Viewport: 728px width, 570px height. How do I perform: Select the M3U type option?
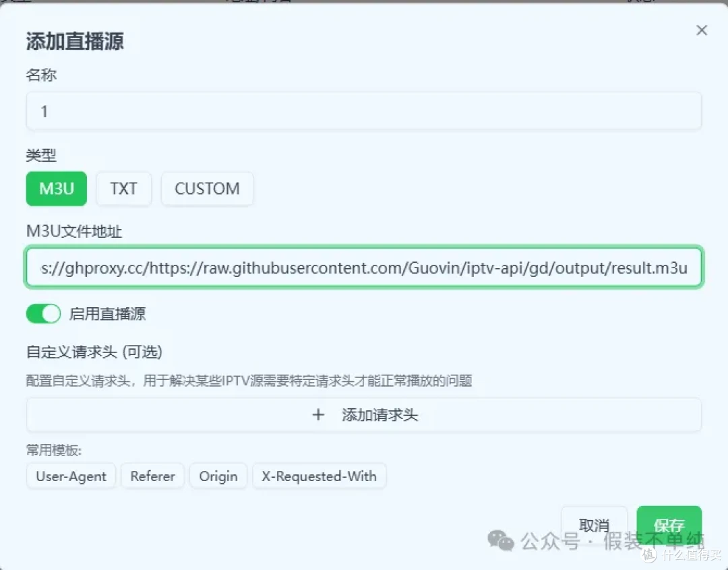coord(56,189)
